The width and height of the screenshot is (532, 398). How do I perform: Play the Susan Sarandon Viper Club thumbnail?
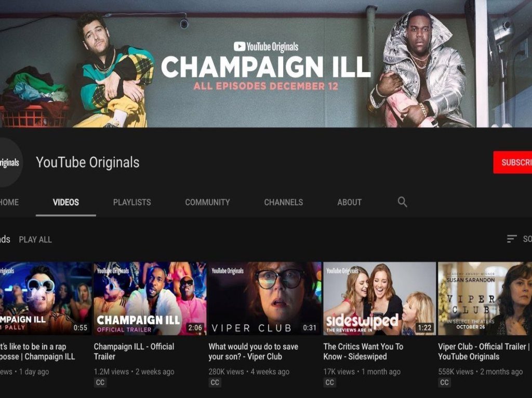tap(485, 298)
